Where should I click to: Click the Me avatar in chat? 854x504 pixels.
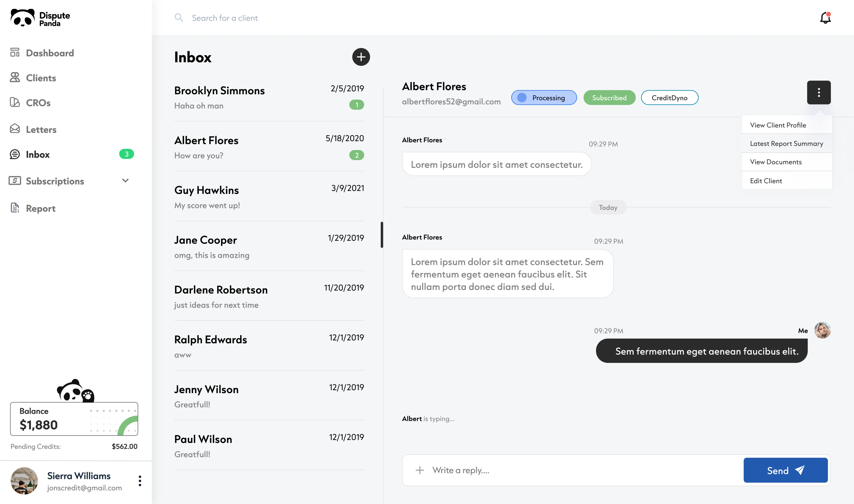[x=822, y=330]
